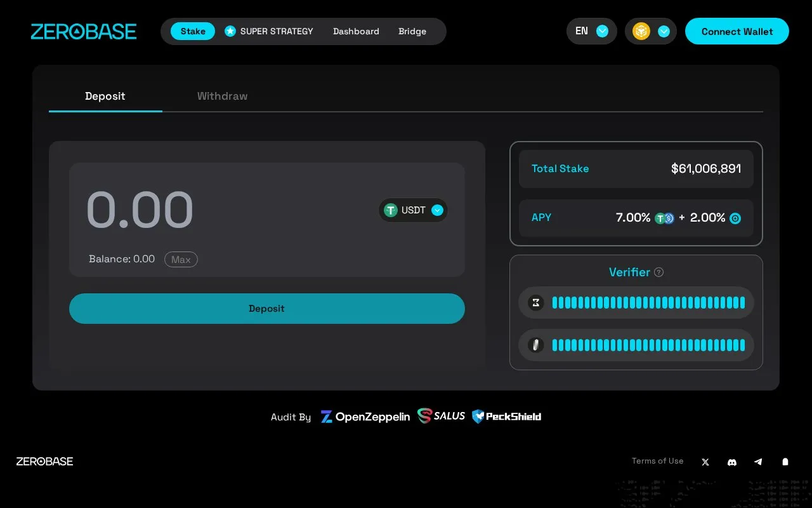Click the Connect Wallet button
Viewport: 812px width, 508px height.
point(737,31)
